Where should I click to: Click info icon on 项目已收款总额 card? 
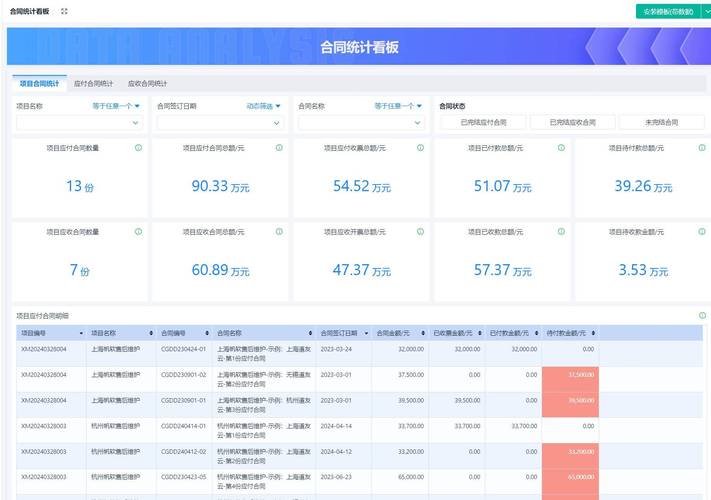pos(561,232)
